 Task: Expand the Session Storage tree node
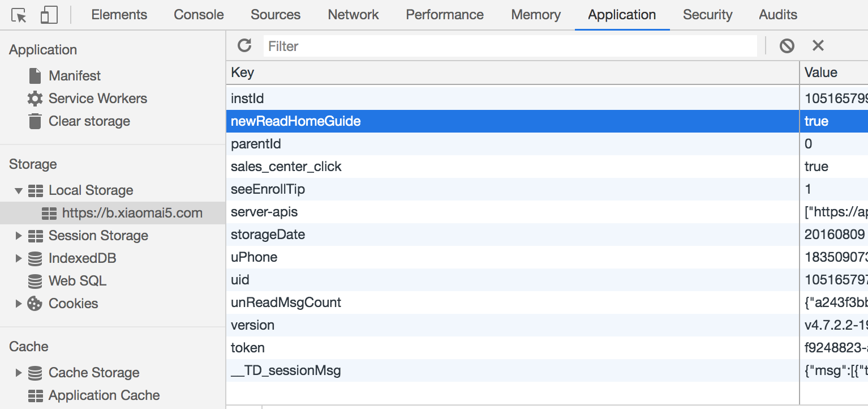click(19, 236)
